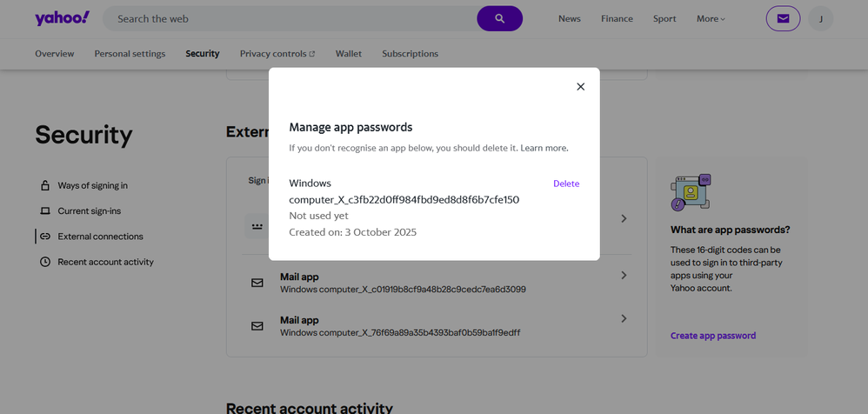Viewport: 868px width, 414px height.
Task: Expand the More dropdown in header
Action: tap(711, 18)
